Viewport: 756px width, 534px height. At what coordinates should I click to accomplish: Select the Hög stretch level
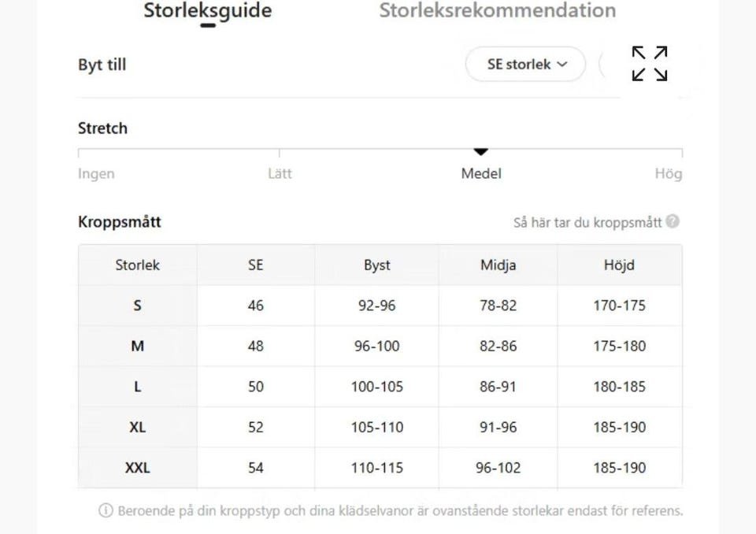(668, 174)
